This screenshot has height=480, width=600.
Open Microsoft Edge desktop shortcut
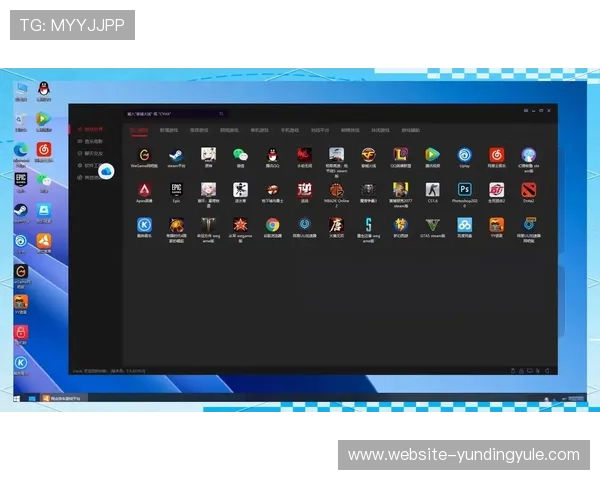[x=20, y=151]
